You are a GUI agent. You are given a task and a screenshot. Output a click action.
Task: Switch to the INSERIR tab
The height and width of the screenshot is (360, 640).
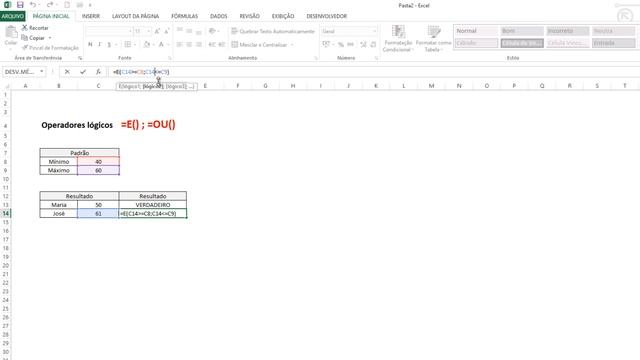click(91, 16)
